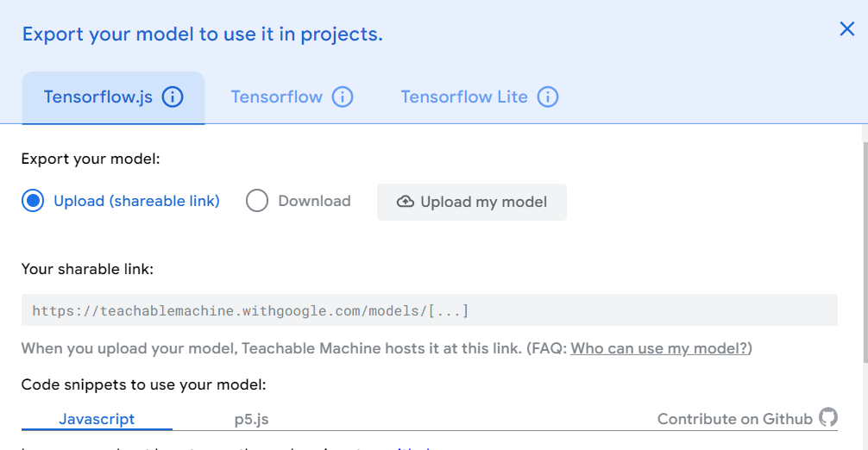The height and width of the screenshot is (450, 868).
Task: Click the 'Your sharable link:' label
Action: click(x=87, y=269)
